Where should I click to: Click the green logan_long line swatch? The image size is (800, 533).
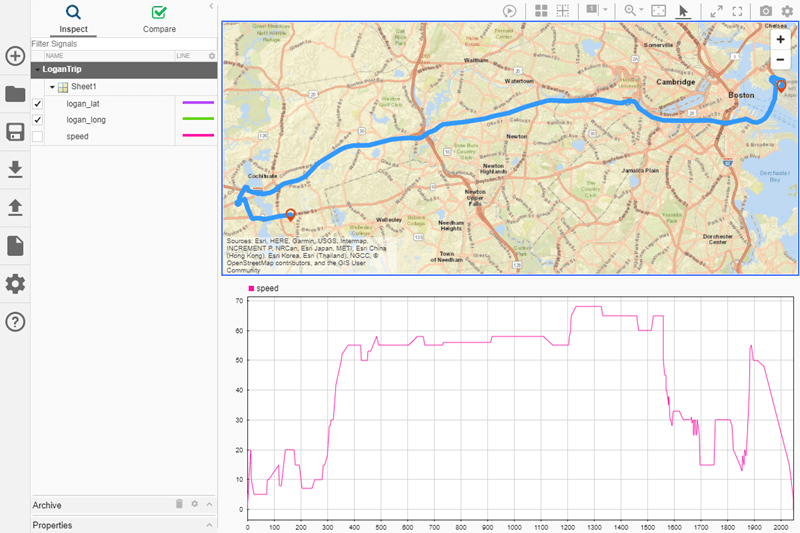coord(198,118)
